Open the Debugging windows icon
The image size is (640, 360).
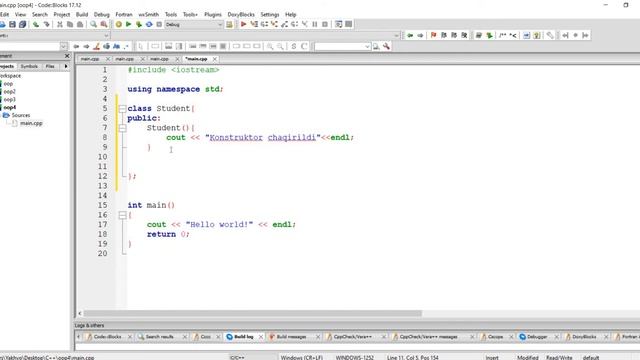click(x=338, y=24)
